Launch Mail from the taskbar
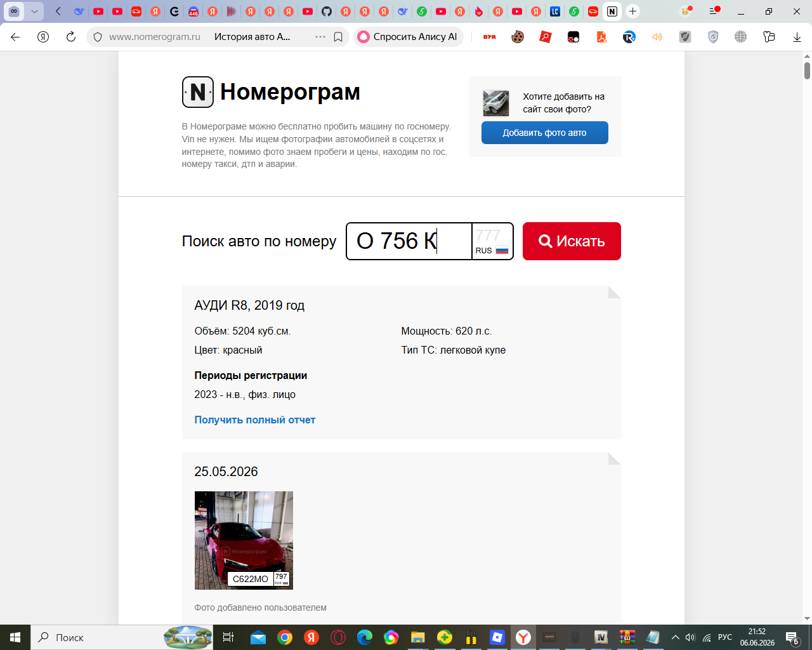The width and height of the screenshot is (812, 650). pos(258,637)
